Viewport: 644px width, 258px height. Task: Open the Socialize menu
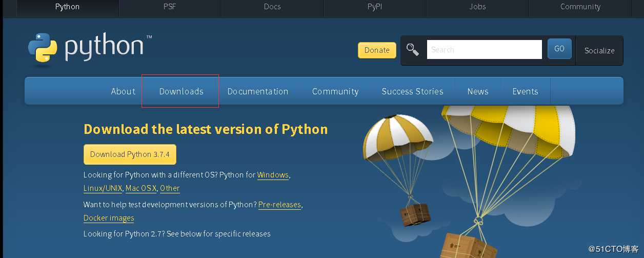[x=599, y=51]
